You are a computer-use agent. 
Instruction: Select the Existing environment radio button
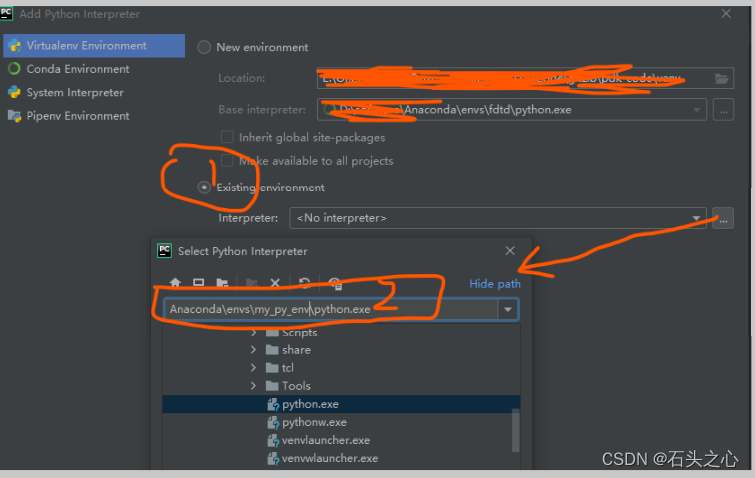204,187
